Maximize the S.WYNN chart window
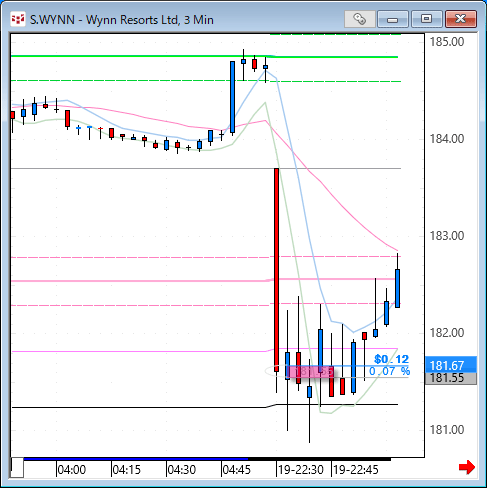The image size is (487, 488). coord(426,19)
